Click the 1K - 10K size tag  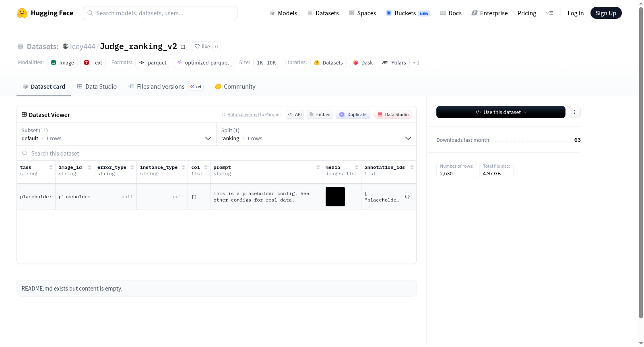(x=266, y=62)
